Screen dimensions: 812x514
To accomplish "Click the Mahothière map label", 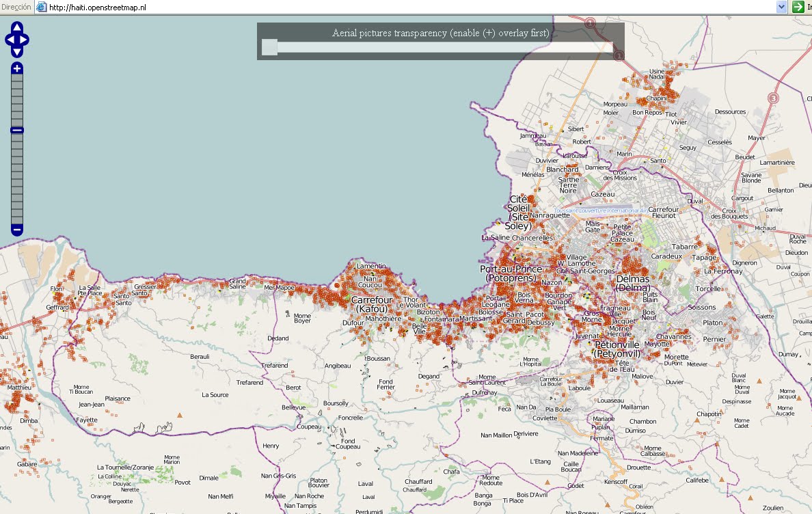I will (x=383, y=319).
